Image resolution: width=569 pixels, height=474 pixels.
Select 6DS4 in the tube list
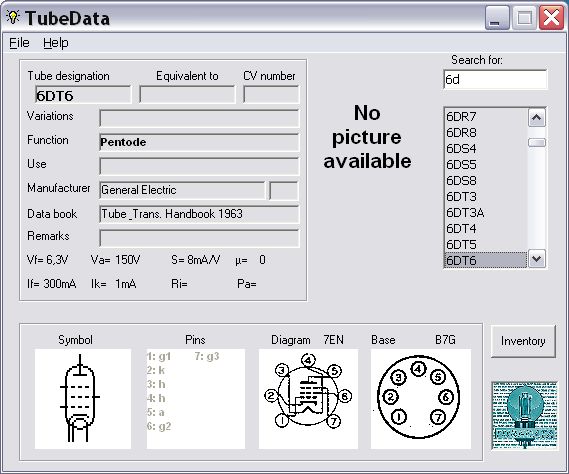coord(486,149)
